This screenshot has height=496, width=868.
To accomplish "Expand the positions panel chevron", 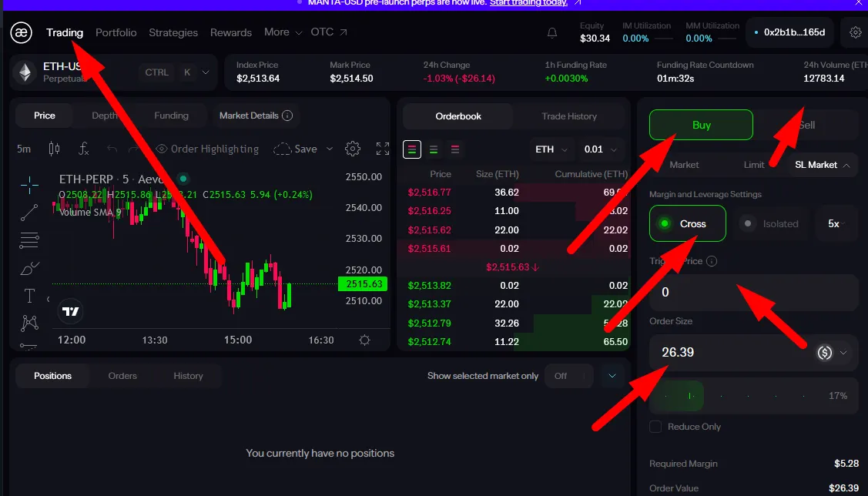I will point(612,376).
